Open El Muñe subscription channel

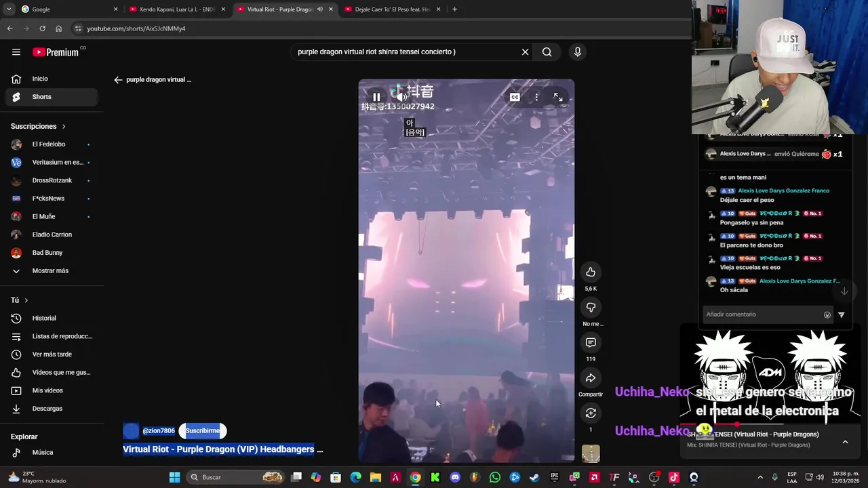pyautogui.click(x=52, y=216)
